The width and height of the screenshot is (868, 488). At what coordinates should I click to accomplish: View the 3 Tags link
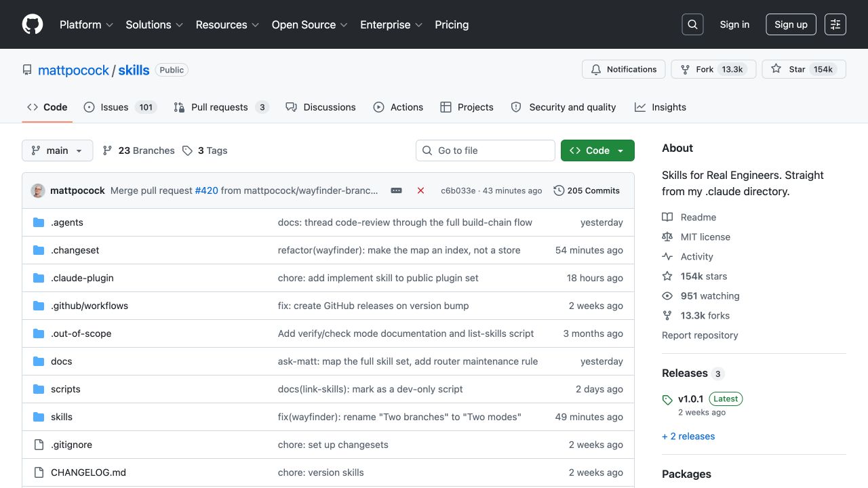pos(205,150)
